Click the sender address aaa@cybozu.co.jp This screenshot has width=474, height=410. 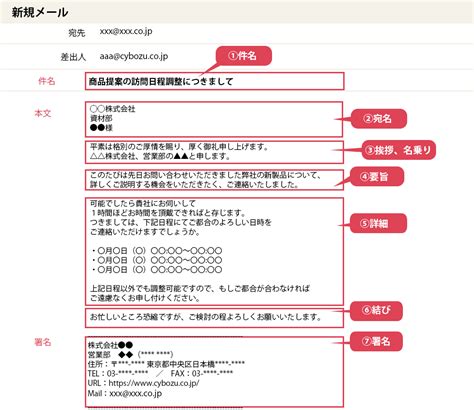pyautogui.click(x=134, y=56)
